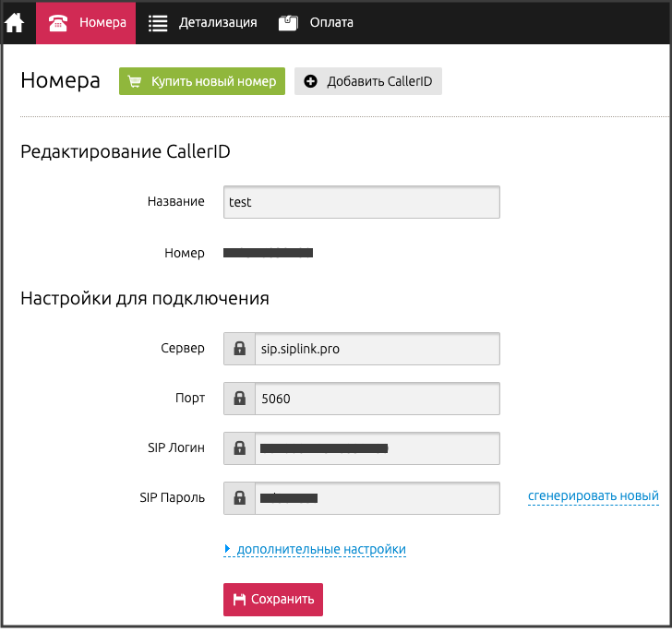The height and width of the screenshot is (632, 672).
Task: Click the lock icon beside Сервер field
Action: (239, 349)
